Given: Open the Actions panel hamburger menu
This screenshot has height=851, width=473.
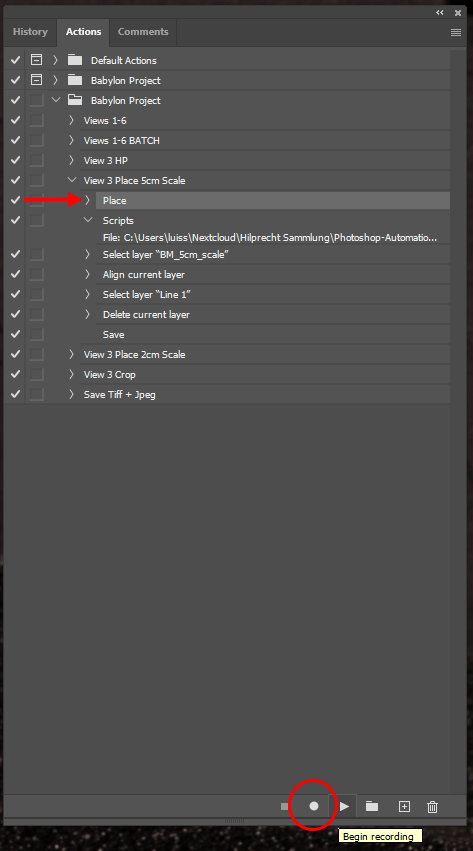Looking at the screenshot, I should coord(456,33).
